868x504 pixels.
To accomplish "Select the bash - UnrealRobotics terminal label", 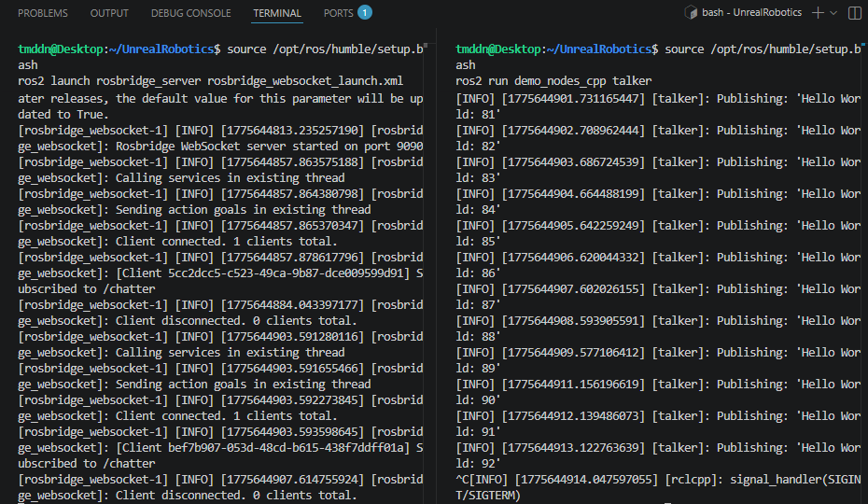I will (751, 12).
